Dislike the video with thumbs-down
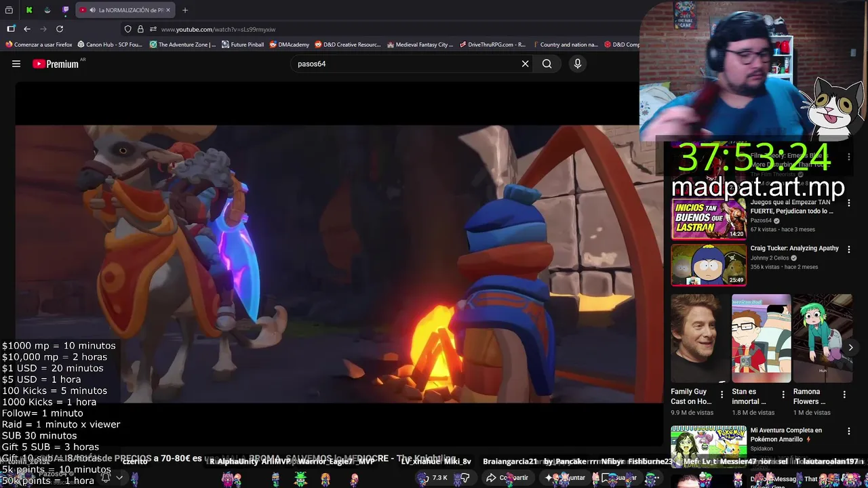 point(465,478)
